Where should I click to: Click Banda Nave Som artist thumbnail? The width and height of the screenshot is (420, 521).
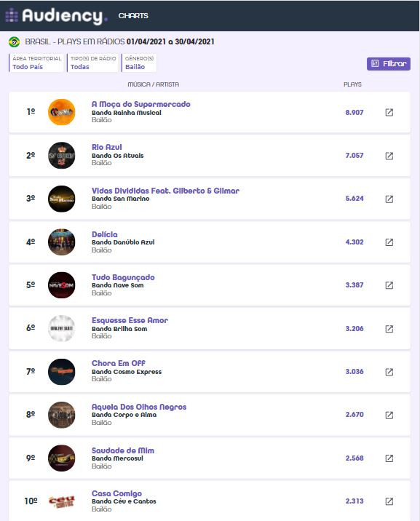pos(61,285)
